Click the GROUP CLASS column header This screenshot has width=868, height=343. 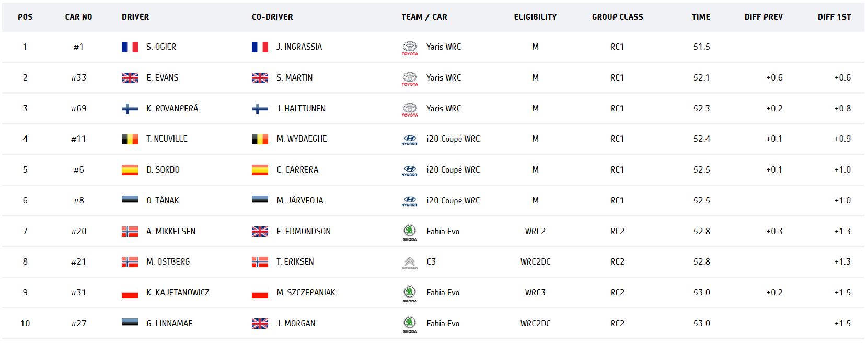coord(617,17)
